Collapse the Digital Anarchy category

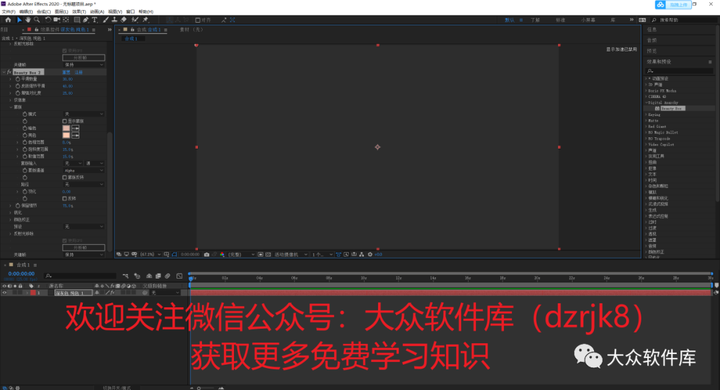(x=646, y=102)
